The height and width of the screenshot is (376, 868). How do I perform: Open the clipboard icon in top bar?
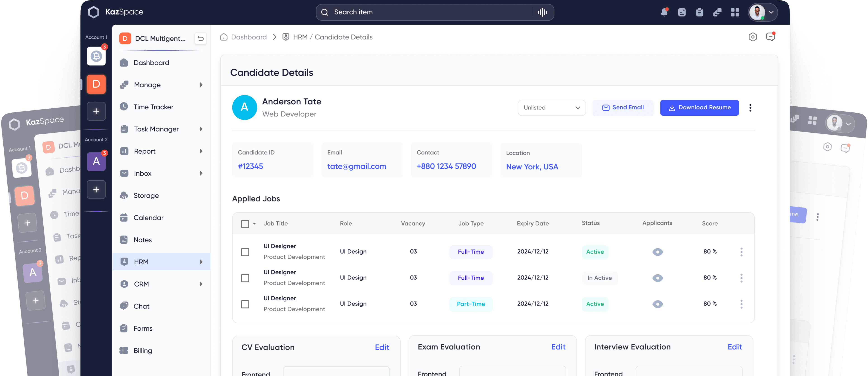700,12
